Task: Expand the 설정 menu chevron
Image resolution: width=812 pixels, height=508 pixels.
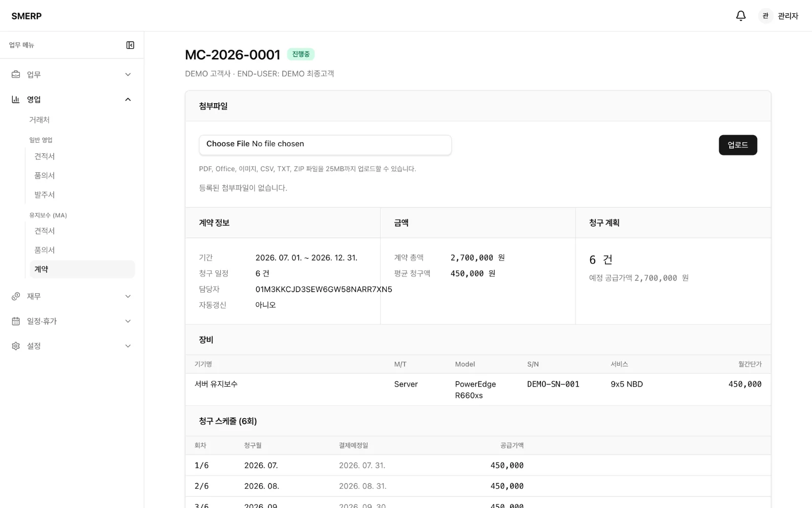Action: (128, 346)
